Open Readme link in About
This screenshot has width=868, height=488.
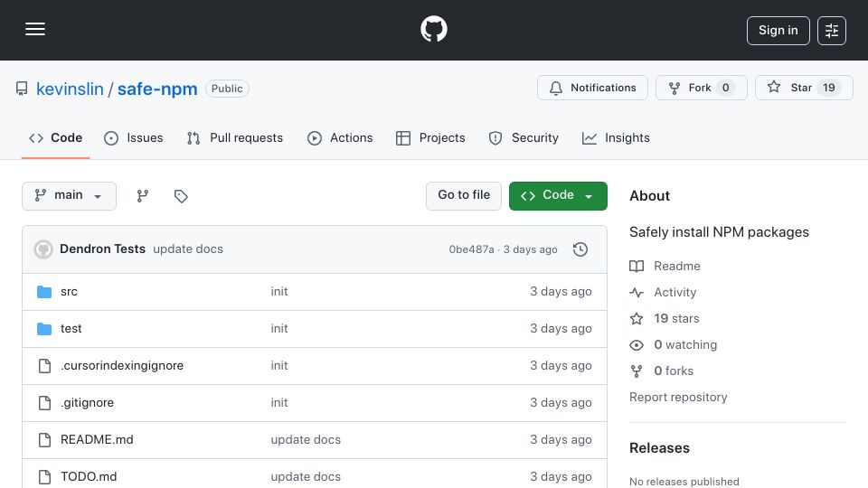click(677, 266)
